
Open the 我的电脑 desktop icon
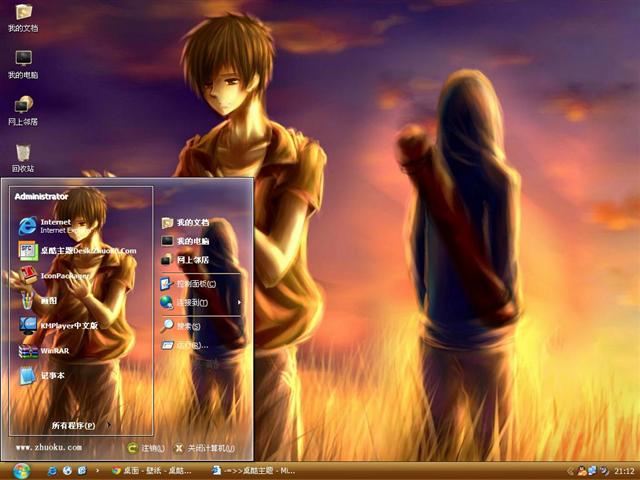tap(23, 64)
